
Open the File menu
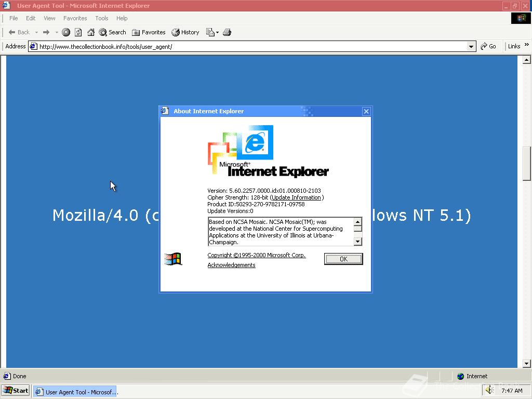pos(14,18)
